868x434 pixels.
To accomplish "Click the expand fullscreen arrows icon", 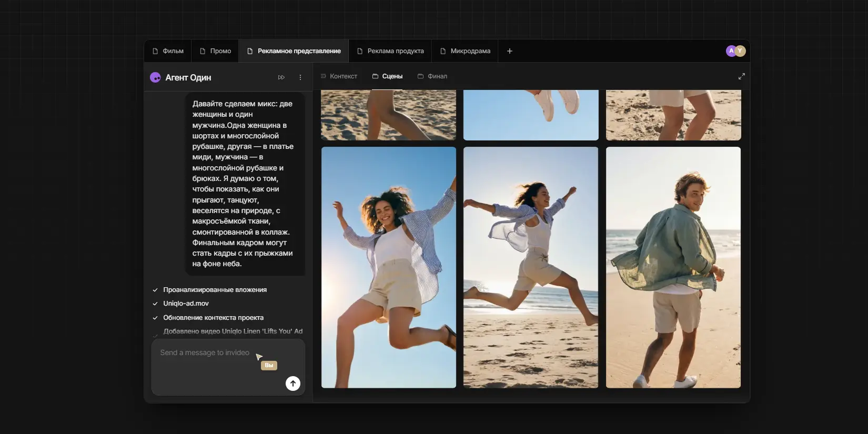I will [x=741, y=76].
